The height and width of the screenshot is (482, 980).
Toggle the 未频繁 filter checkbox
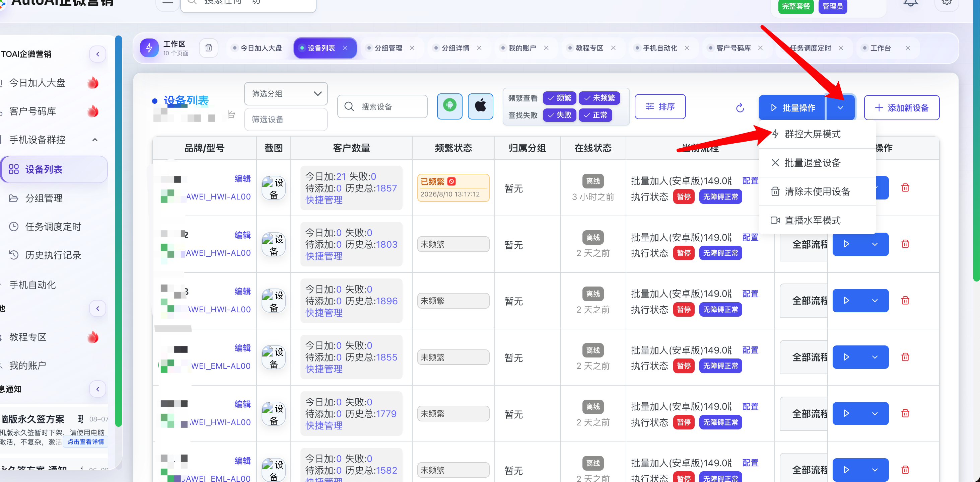point(599,98)
